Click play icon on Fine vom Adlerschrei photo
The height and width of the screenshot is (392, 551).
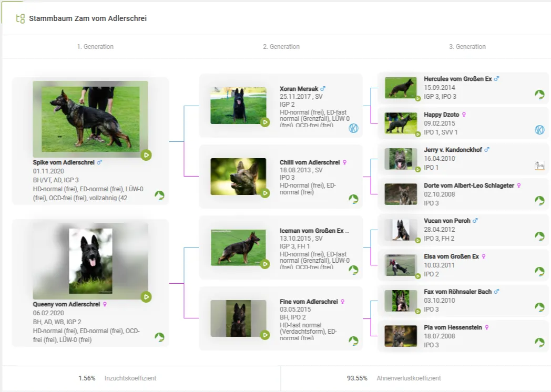pyautogui.click(x=265, y=335)
